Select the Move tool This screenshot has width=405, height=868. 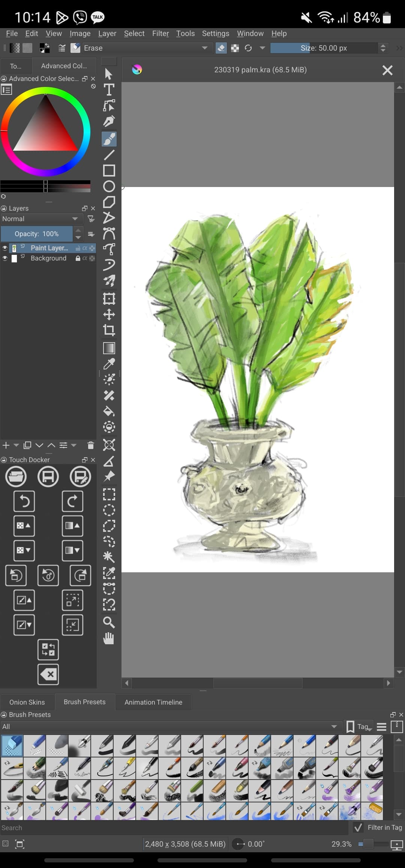pyautogui.click(x=109, y=314)
